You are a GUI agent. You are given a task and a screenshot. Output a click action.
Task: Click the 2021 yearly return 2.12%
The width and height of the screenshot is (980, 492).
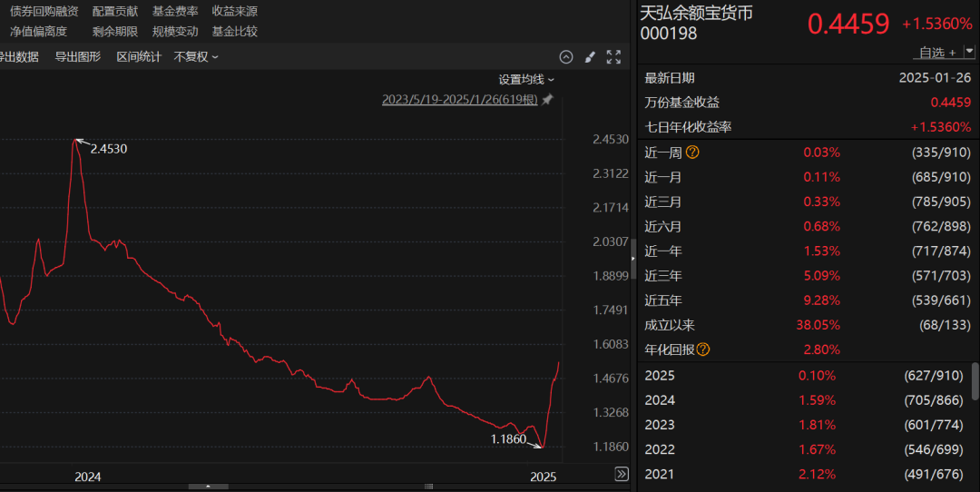[x=817, y=474]
